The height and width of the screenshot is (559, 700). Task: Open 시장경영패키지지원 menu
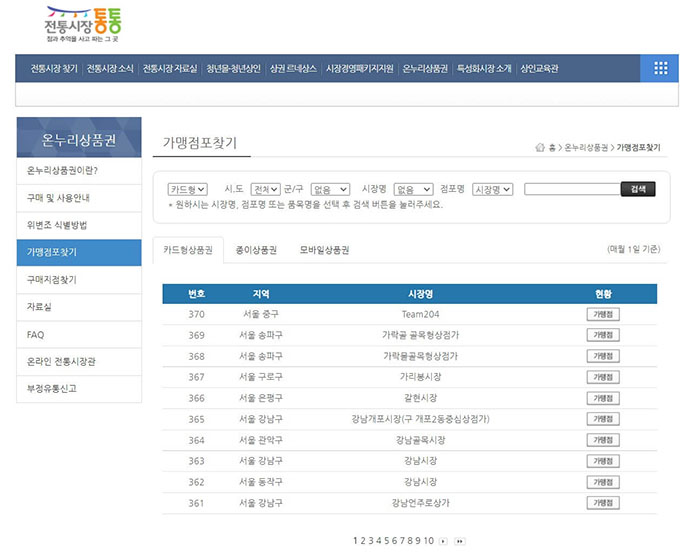point(360,69)
